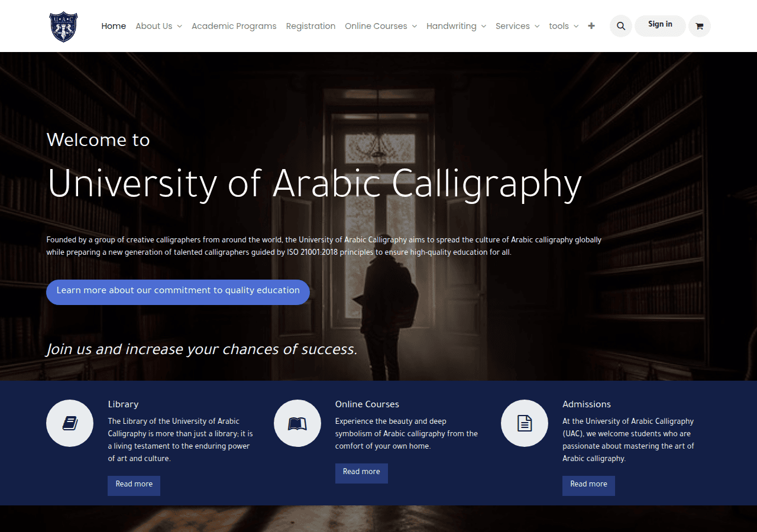Click the Online Courses open book icon
The width and height of the screenshot is (757, 532).
(297, 423)
